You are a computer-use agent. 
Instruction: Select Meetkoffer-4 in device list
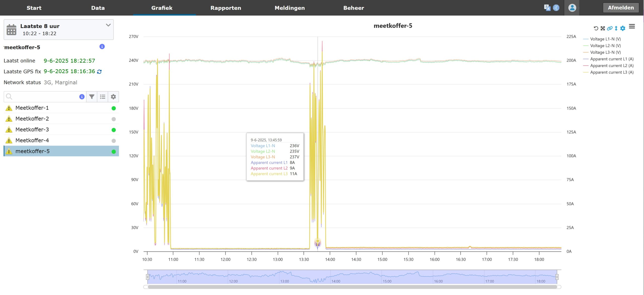point(61,141)
